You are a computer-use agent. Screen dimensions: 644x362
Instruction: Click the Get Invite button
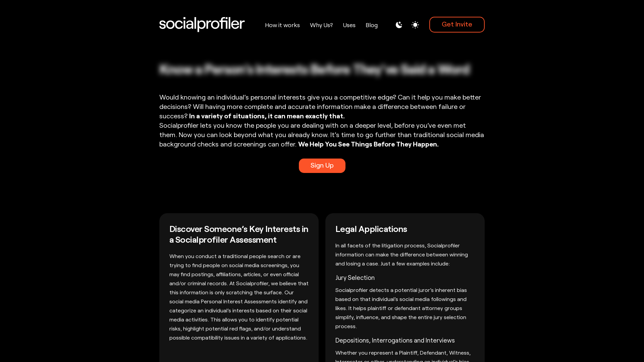coord(457,24)
